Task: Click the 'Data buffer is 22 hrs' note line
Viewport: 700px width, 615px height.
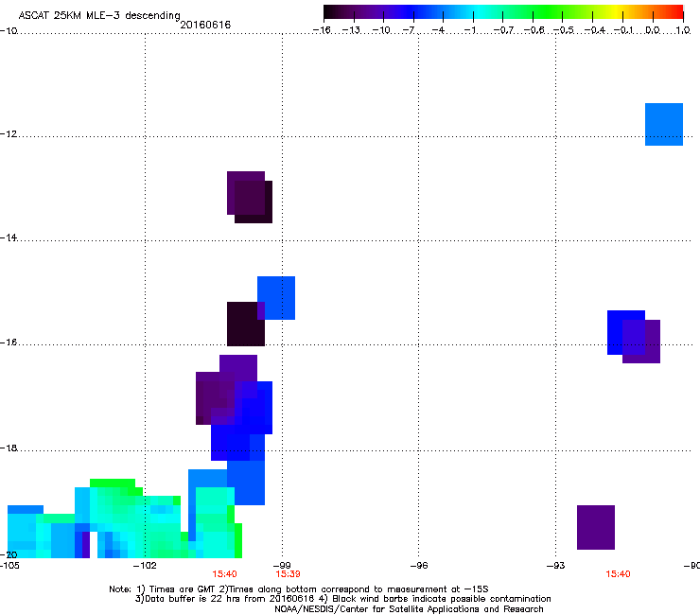Action: [x=342, y=599]
